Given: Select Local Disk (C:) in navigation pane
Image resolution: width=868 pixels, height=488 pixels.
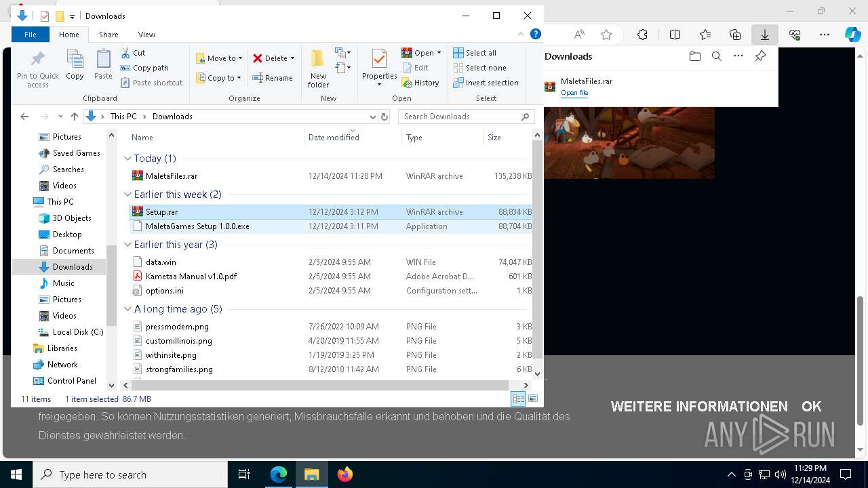Looking at the screenshot, I should (71, 332).
